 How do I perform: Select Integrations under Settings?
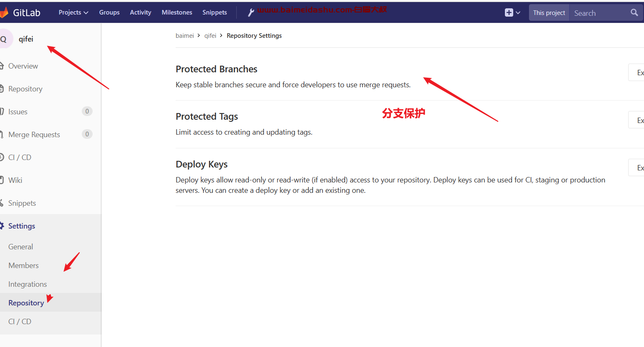[x=28, y=284]
